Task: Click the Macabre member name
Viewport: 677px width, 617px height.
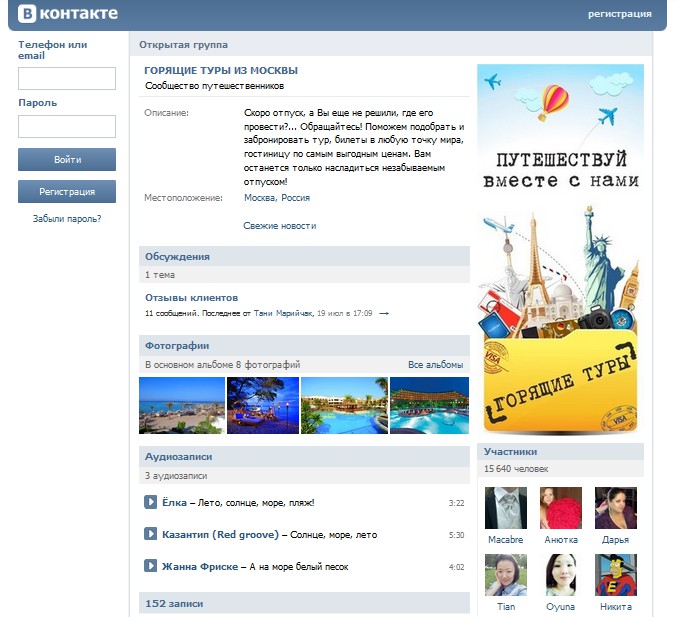Action: [x=506, y=540]
